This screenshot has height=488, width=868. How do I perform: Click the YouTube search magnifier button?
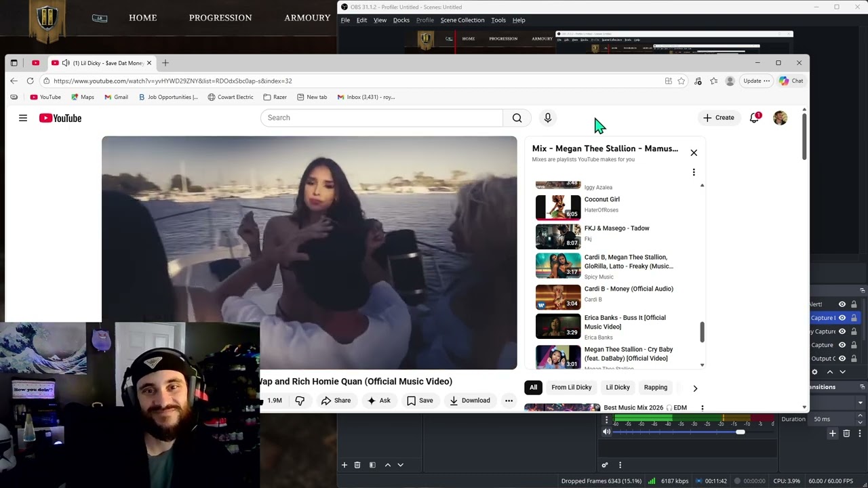tap(517, 118)
